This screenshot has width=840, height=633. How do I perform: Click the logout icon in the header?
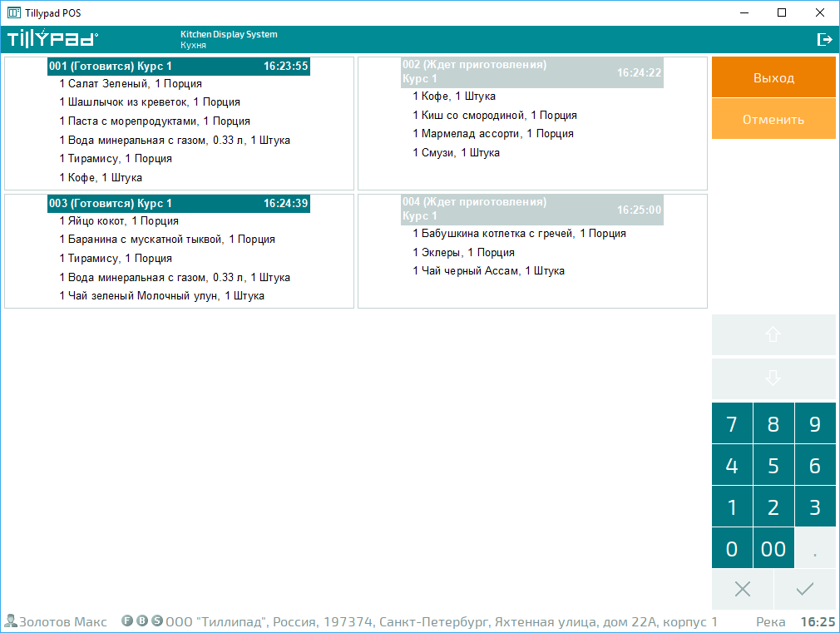click(824, 39)
